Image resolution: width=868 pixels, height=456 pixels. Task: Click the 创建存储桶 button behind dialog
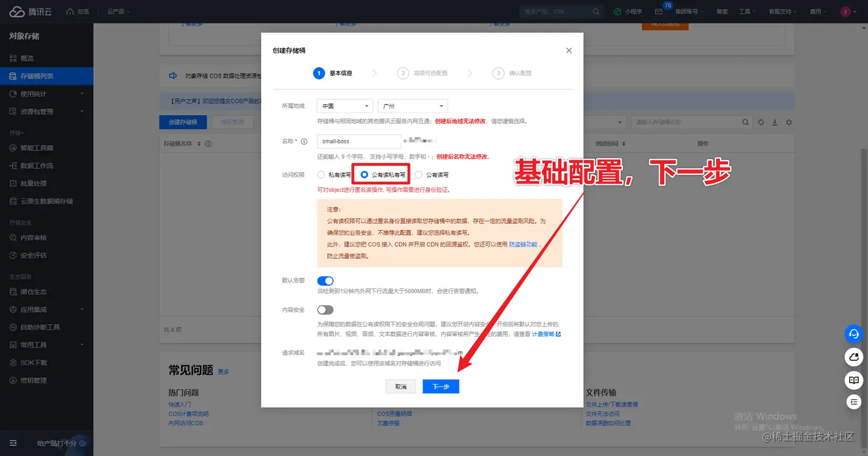click(x=183, y=122)
